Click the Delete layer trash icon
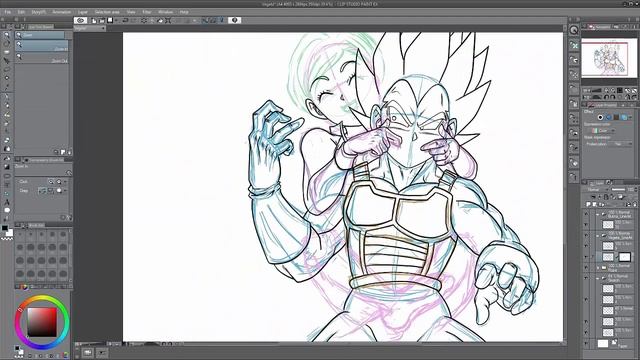The height and width of the screenshot is (360, 640). coord(635,204)
